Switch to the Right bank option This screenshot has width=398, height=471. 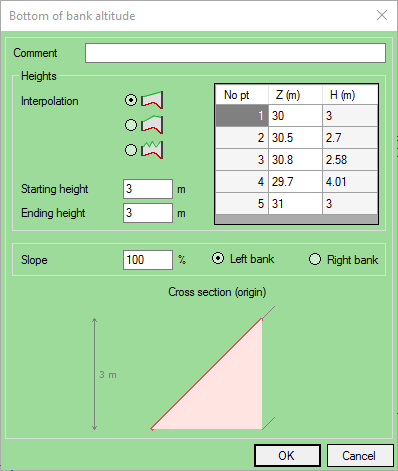[x=343, y=259]
